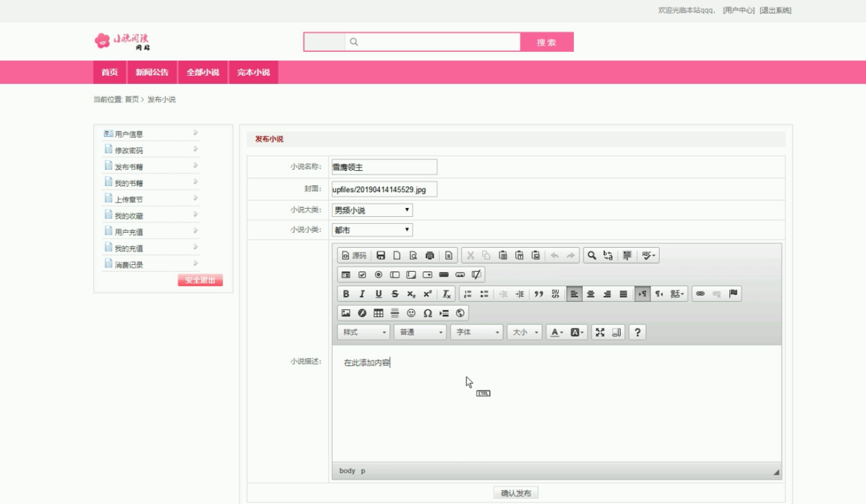This screenshot has height=504, width=866.
Task: Toggle strikethrough formatting
Action: [x=395, y=294]
